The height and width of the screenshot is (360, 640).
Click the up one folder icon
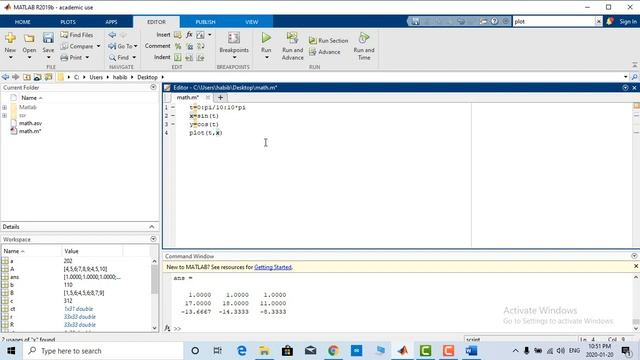point(27,77)
